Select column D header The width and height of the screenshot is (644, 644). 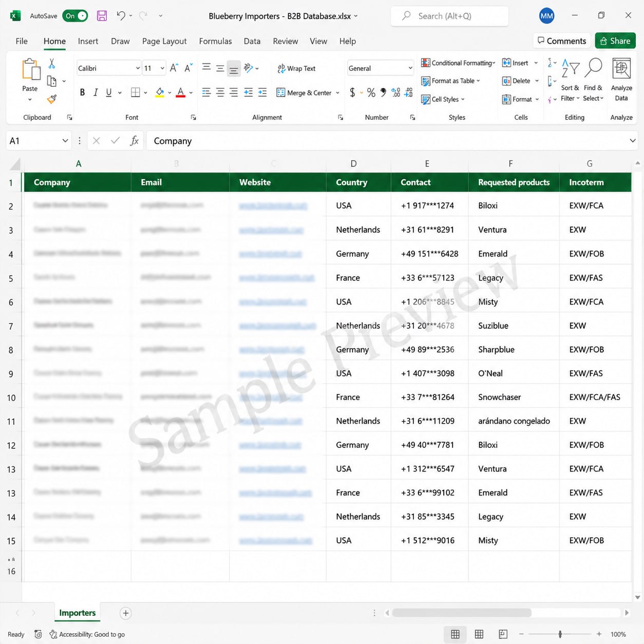click(353, 164)
